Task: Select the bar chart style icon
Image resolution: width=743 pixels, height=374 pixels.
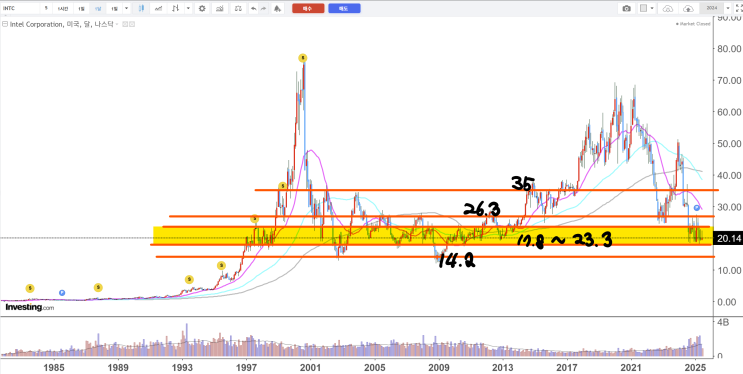Action: [175, 9]
